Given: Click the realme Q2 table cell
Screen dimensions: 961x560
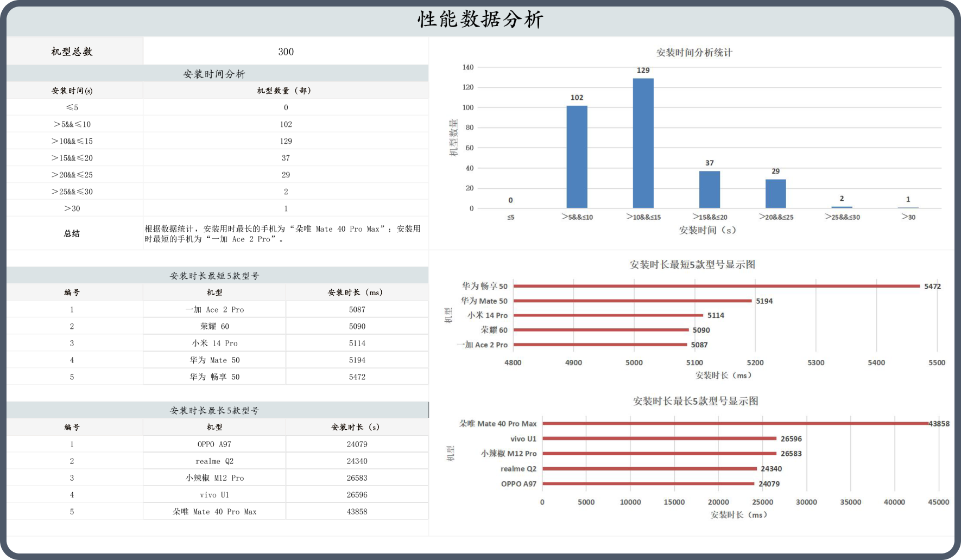Looking at the screenshot, I should click(x=214, y=461).
